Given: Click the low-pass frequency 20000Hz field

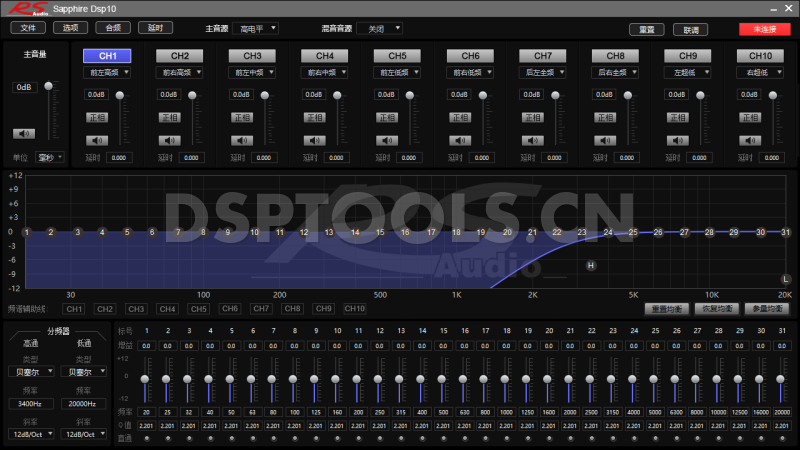Looking at the screenshot, I should pyautogui.click(x=83, y=404).
